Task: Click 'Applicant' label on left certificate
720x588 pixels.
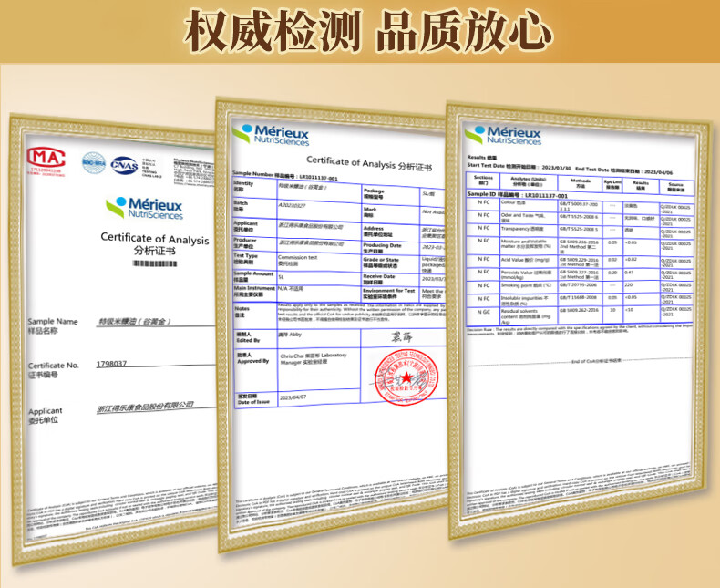Action: click(45, 410)
